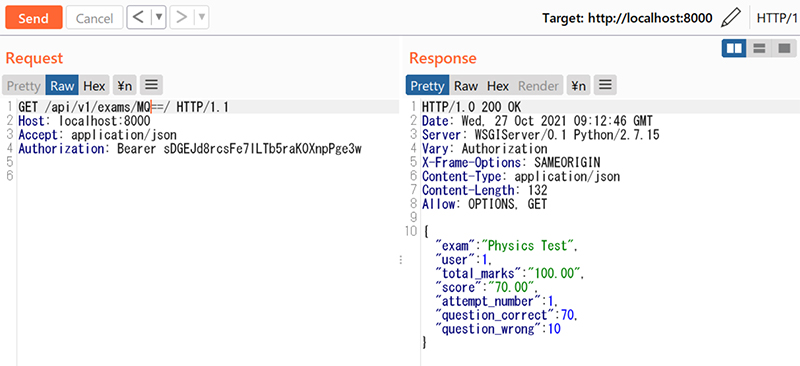Select the combined single-pane layout icon
Viewport: 800px width, 366px height.
tap(784, 48)
